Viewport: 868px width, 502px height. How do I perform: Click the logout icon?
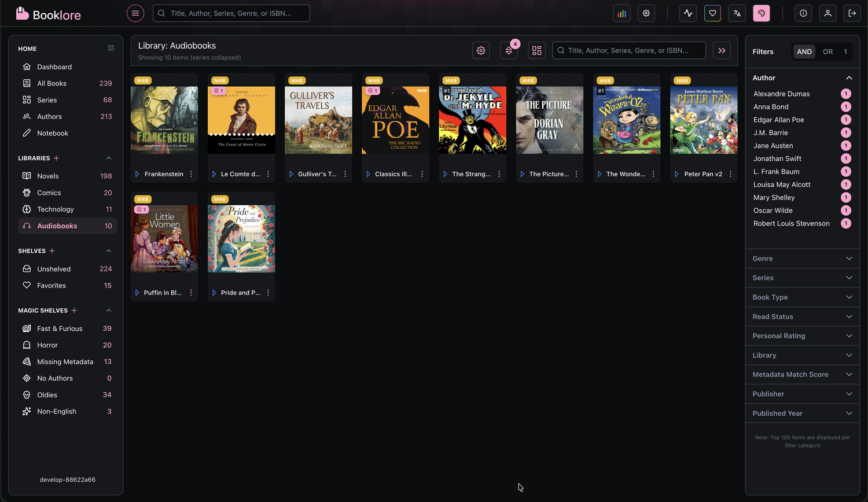click(x=852, y=13)
